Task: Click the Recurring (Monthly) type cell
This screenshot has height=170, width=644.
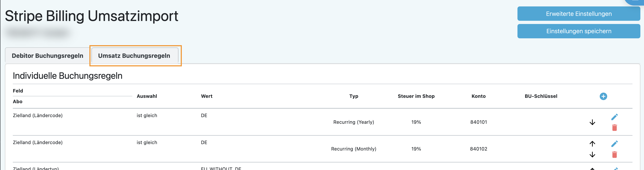Action: (353, 149)
